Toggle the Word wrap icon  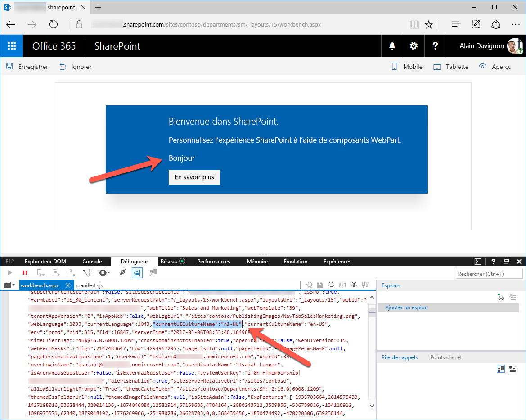pos(342,285)
